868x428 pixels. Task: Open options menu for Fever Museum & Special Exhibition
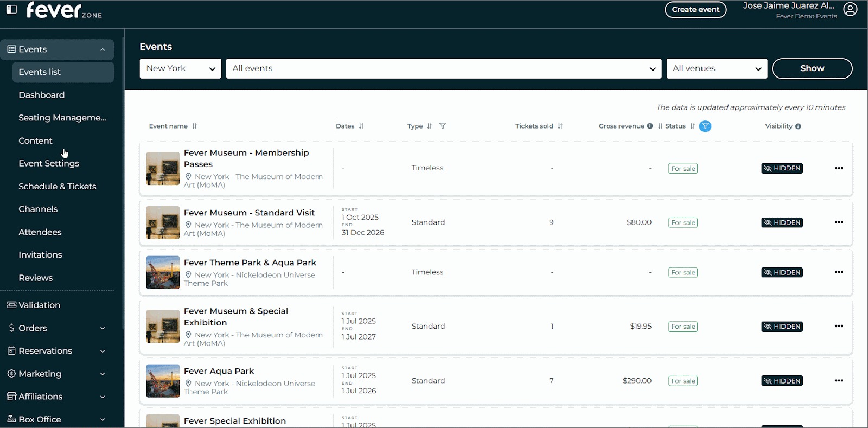(839, 327)
